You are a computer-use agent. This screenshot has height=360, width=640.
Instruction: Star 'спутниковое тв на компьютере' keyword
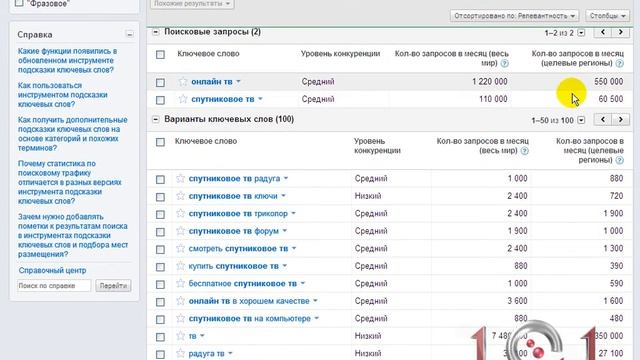pos(180,318)
